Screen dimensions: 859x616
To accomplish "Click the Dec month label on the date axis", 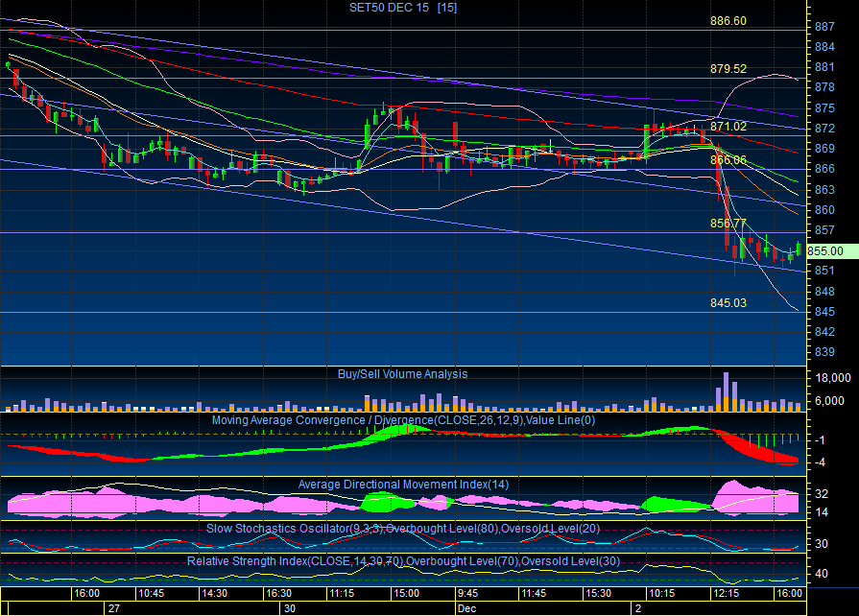I will click(x=467, y=608).
